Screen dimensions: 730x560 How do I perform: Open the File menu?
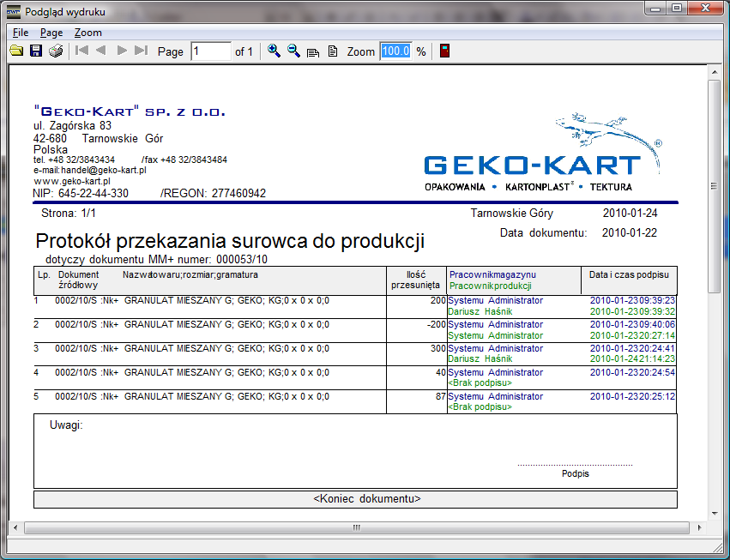[21, 33]
